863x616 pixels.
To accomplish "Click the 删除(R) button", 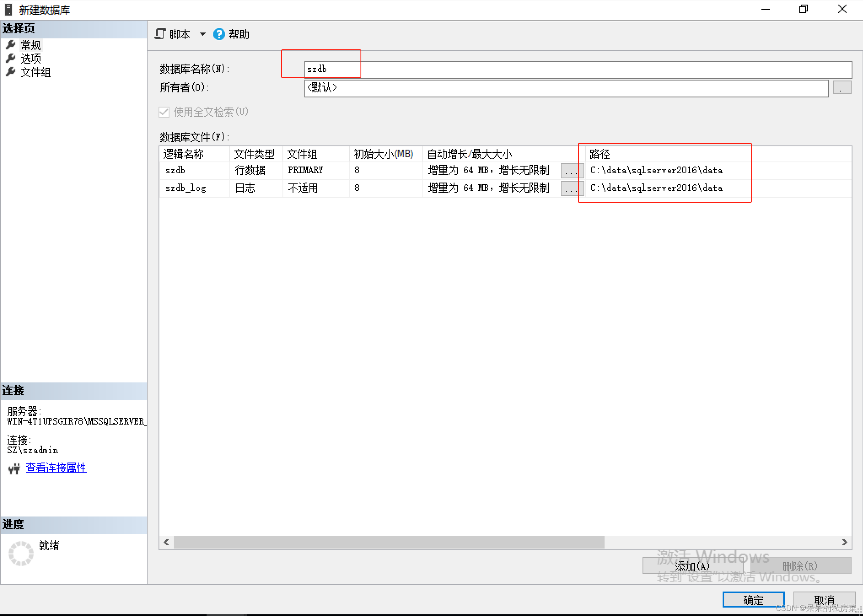I will tap(801, 566).
